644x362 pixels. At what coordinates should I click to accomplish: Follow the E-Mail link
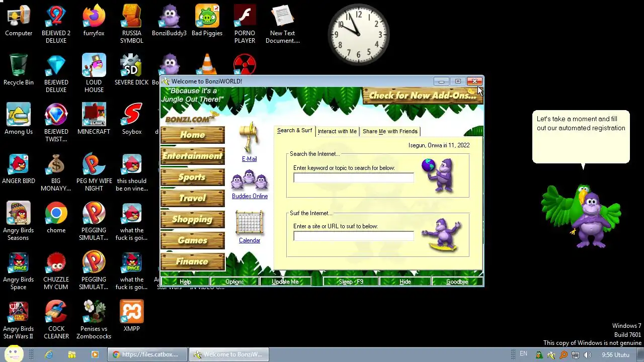[x=250, y=159]
